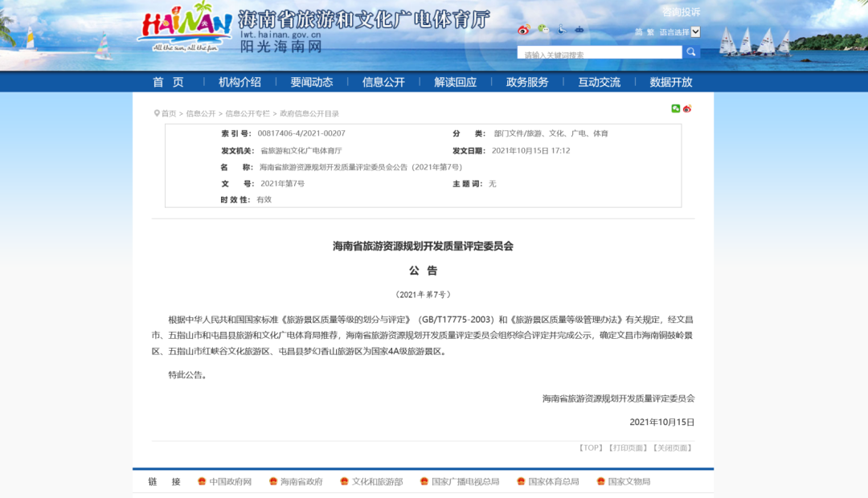Share article via green WeChat icon
The width and height of the screenshot is (868, 498).
point(676,108)
